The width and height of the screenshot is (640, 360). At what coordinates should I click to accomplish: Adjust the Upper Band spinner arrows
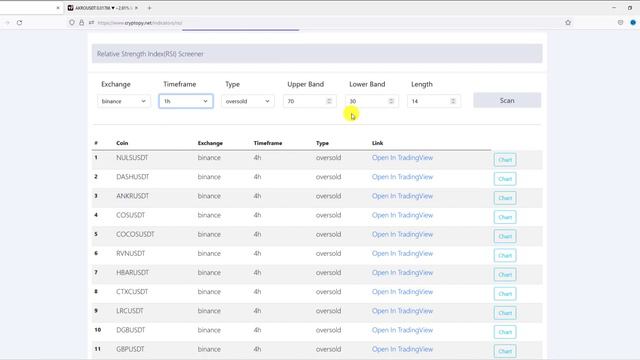[329, 101]
